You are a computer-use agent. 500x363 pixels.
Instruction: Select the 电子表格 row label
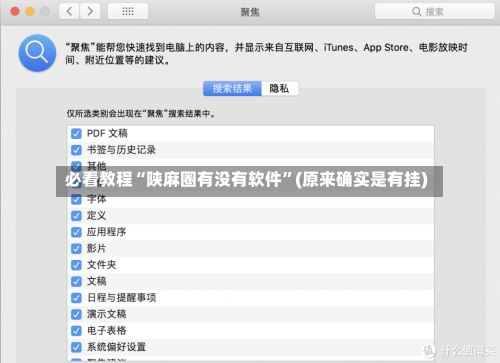tap(107, 330)
